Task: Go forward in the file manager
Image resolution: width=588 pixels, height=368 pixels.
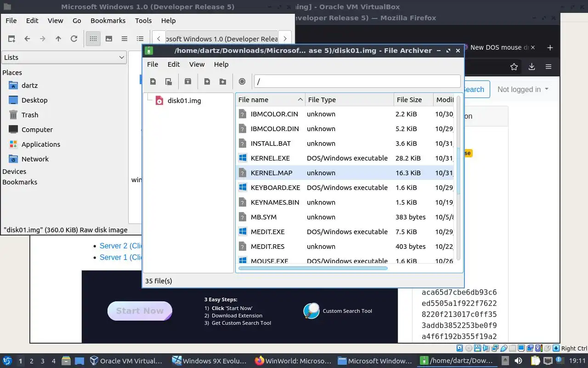Action: point(43,39)
